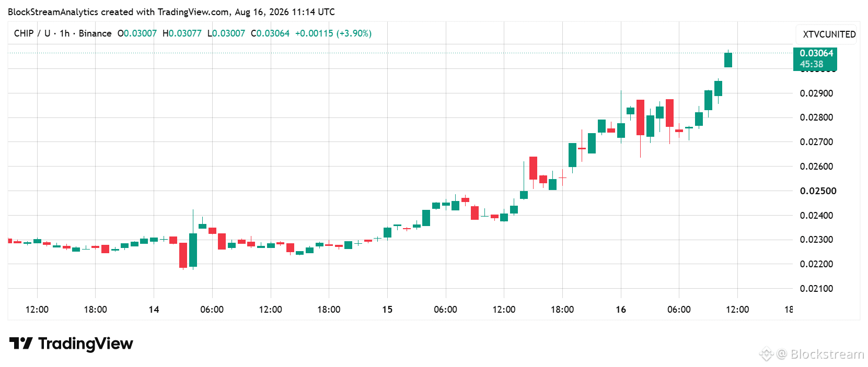Click the 0.02700 price axis label

[816, 142]
